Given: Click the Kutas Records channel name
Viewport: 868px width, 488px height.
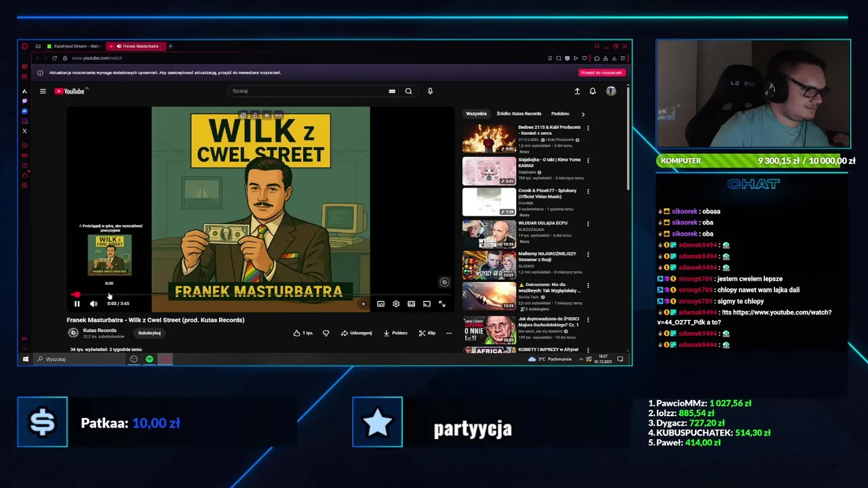Looking at the screenshot, I should point(100,330).
